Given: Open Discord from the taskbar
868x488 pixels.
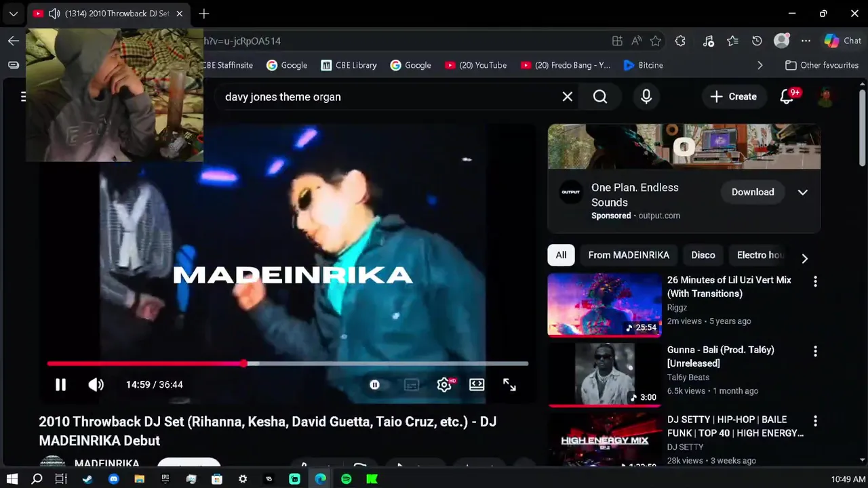Looking at the screenshot, I should (x=113, y=479).
